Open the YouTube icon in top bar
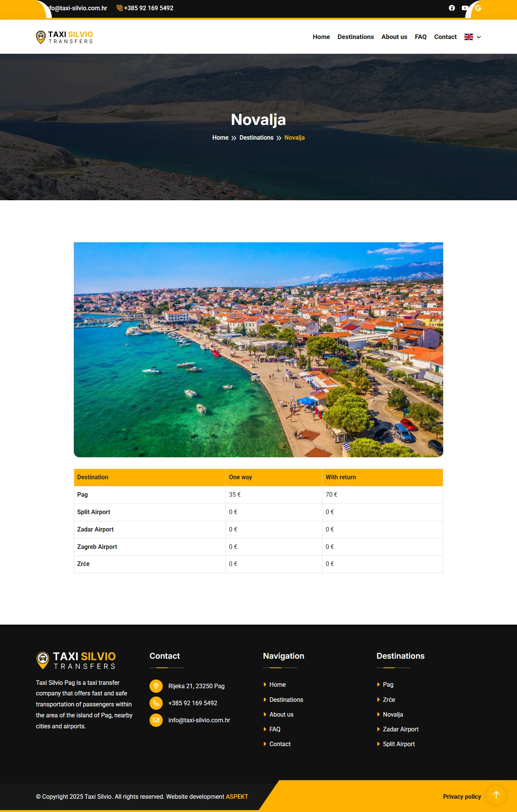The height and width of the screenshot is (812, 517). pos(465,8)
